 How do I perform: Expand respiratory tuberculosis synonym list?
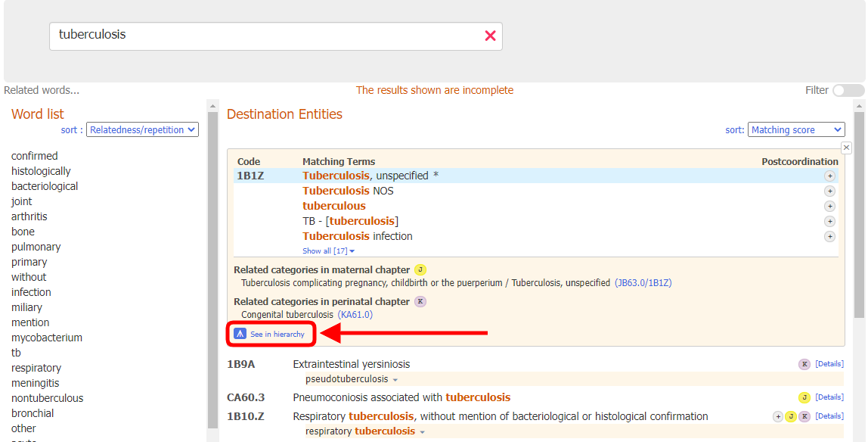(x=423, y=430)
